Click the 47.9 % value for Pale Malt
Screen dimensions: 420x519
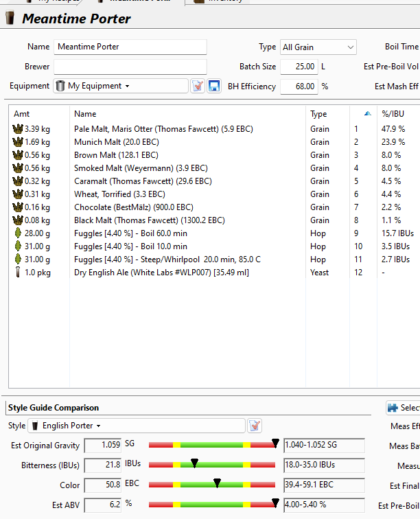tap(393, 129)
